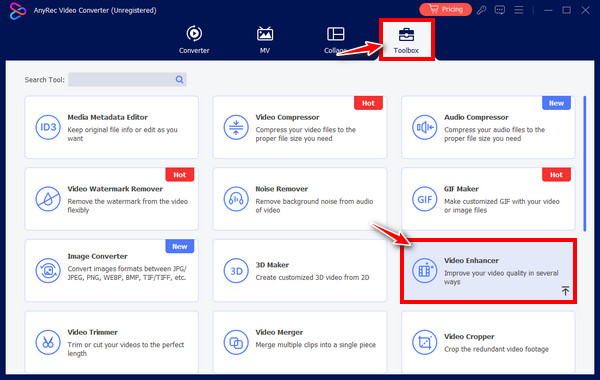The width and height of the screenshot is (600, 380).
Task: Click the search magnifier icon
Action: [x=179, y=80]
